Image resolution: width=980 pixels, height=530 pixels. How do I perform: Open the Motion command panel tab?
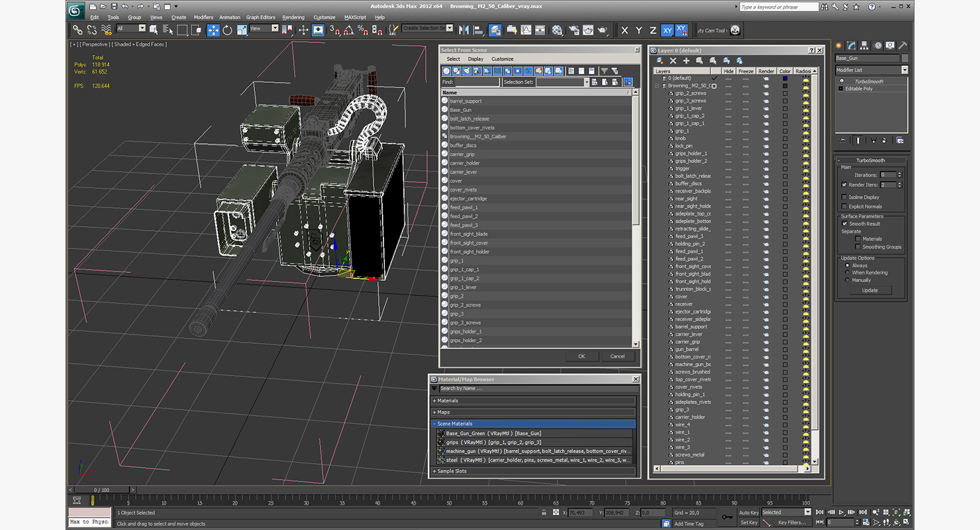point(878,46)
